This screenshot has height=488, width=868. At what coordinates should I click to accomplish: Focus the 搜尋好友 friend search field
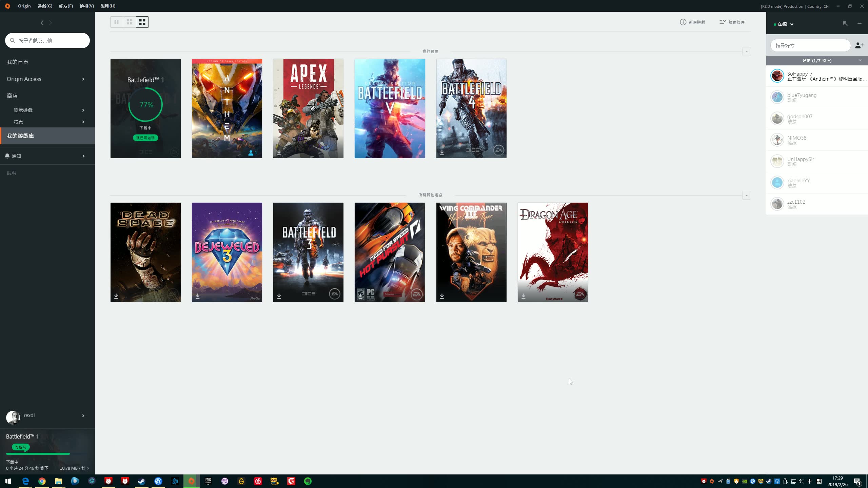pyautogui.click(x=810, y=45)
